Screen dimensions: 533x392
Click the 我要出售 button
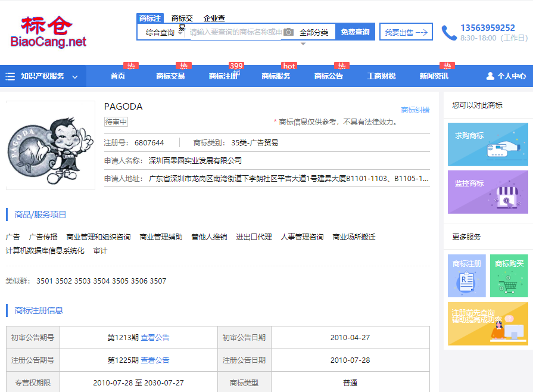click(x=406, y=32)
